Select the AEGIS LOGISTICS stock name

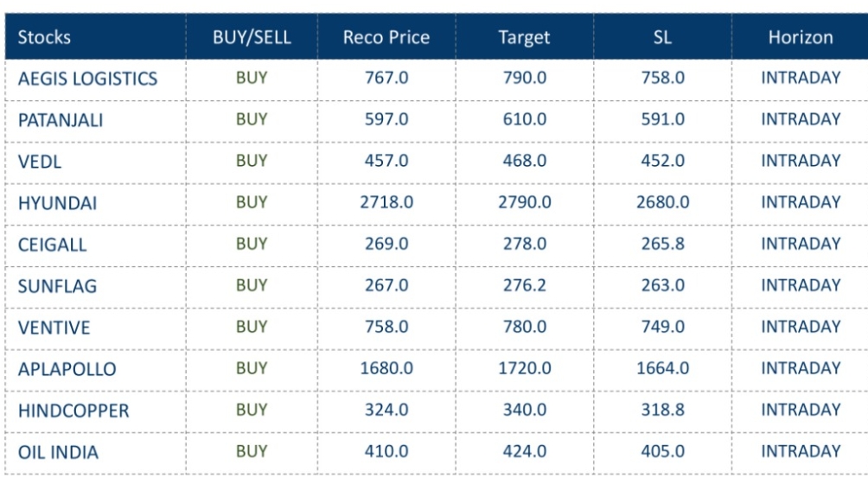pos(87,80)
